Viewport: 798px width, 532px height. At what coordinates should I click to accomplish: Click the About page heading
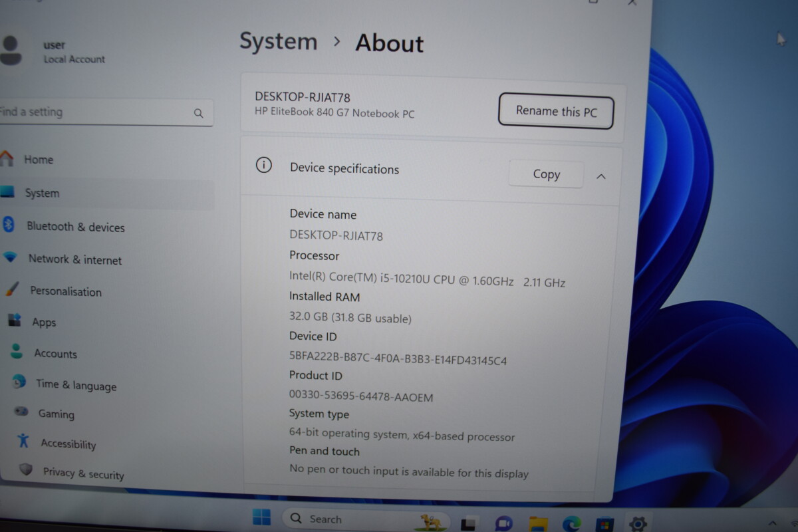point(389,43)
